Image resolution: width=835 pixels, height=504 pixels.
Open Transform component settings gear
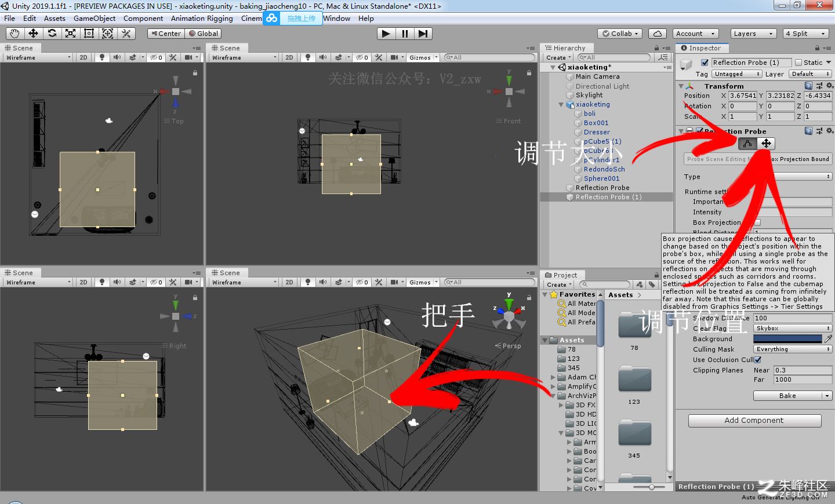pos(829,86)
